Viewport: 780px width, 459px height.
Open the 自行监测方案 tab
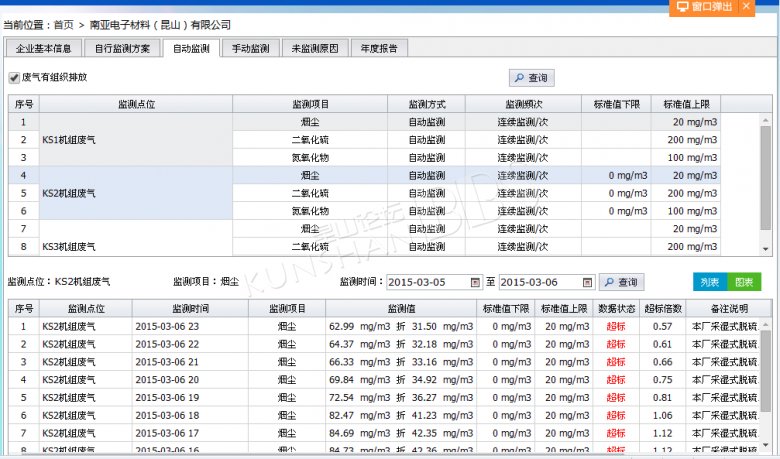[x=123, y=48]
